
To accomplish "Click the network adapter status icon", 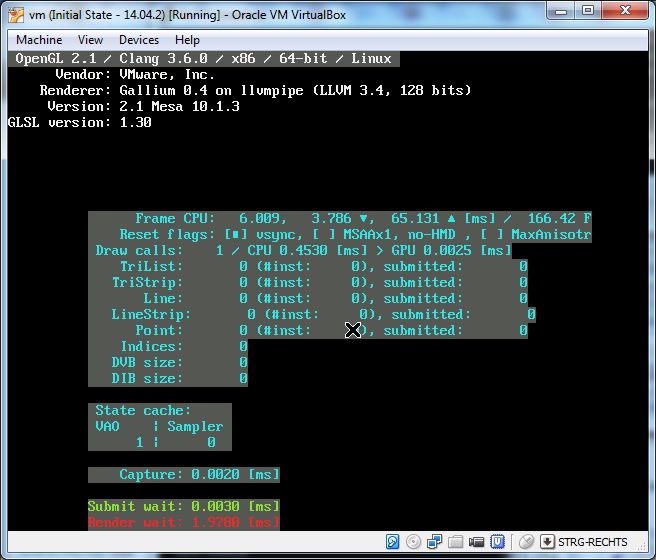I will point(432,542).
